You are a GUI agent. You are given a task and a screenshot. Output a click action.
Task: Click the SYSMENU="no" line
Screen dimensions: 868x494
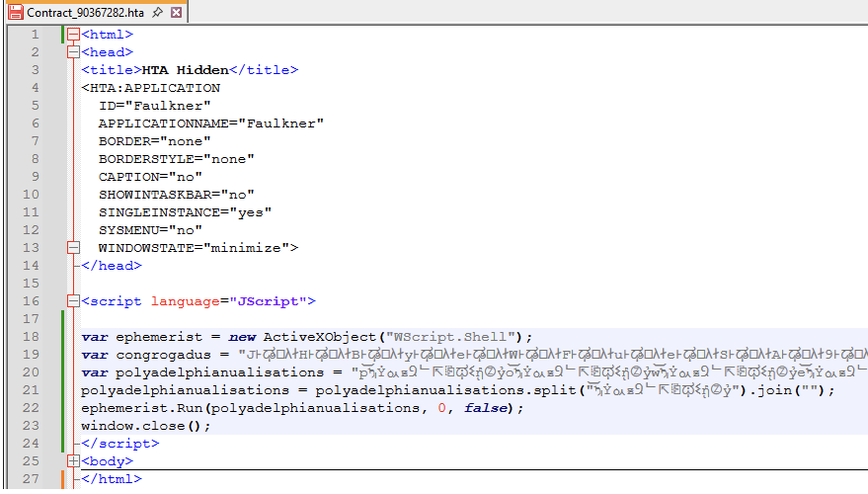tap(150, 230)
